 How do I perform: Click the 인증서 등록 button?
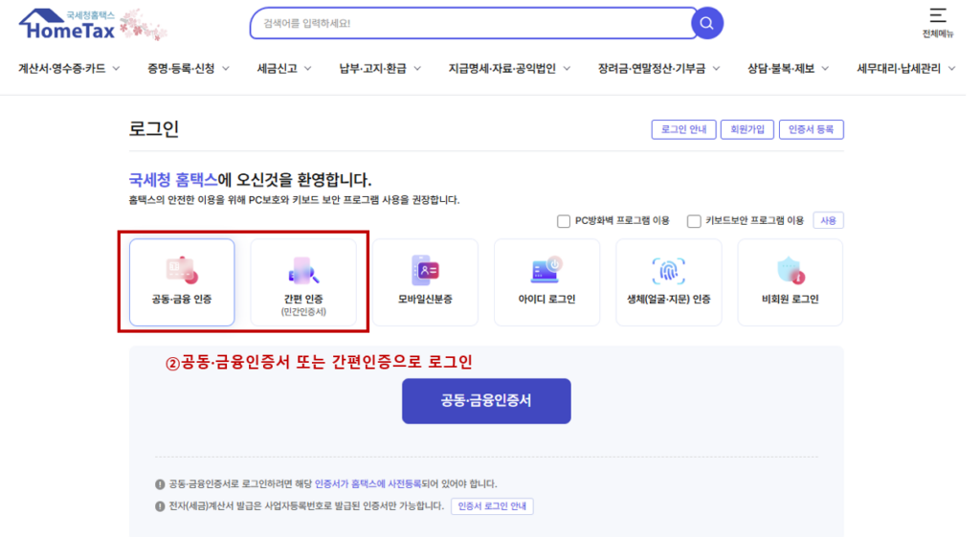coord(812,129)
